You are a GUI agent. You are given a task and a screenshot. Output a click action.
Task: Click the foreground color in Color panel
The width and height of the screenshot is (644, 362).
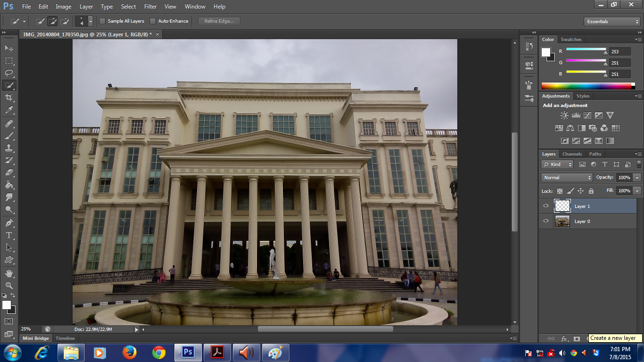[545, 52]
